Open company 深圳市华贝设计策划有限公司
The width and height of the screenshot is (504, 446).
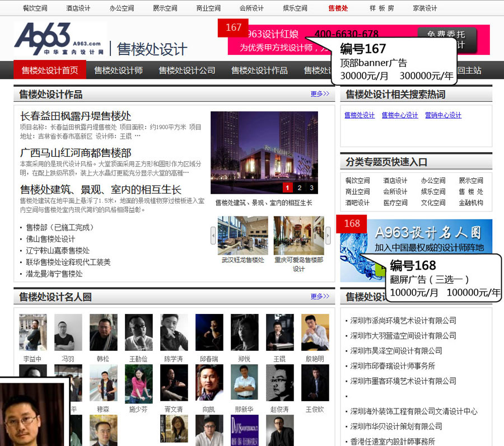click(x=396, y=426)
